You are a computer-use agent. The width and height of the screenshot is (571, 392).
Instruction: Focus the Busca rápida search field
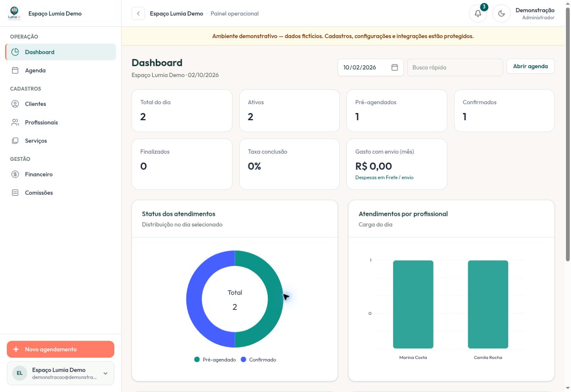[x=455, y=67]
